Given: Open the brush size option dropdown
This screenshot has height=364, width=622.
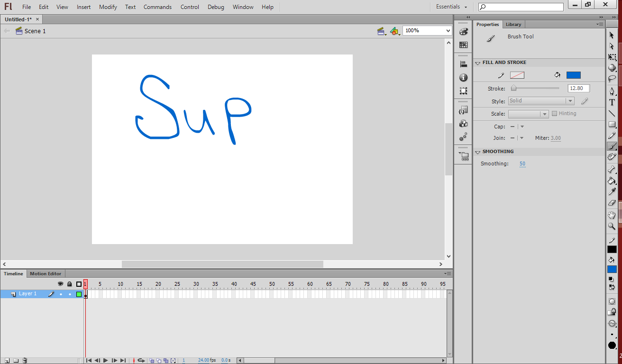Looking at the screenshot, I should [612, 335].
